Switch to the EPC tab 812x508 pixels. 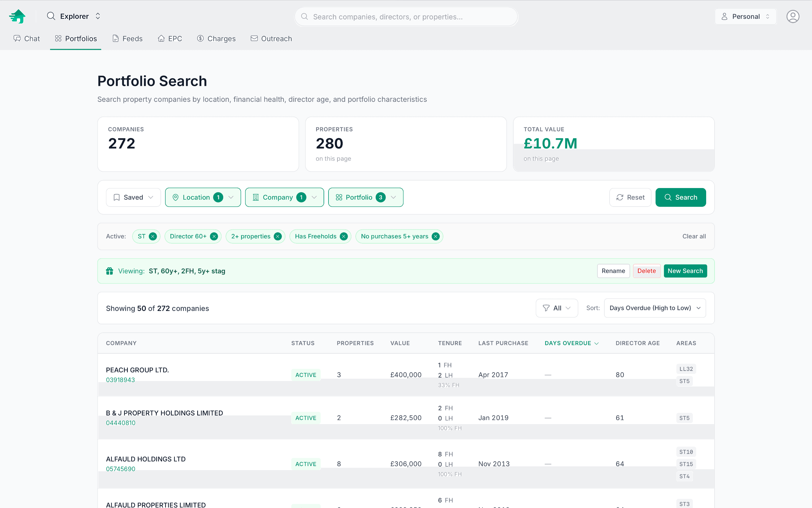(170, 39)
